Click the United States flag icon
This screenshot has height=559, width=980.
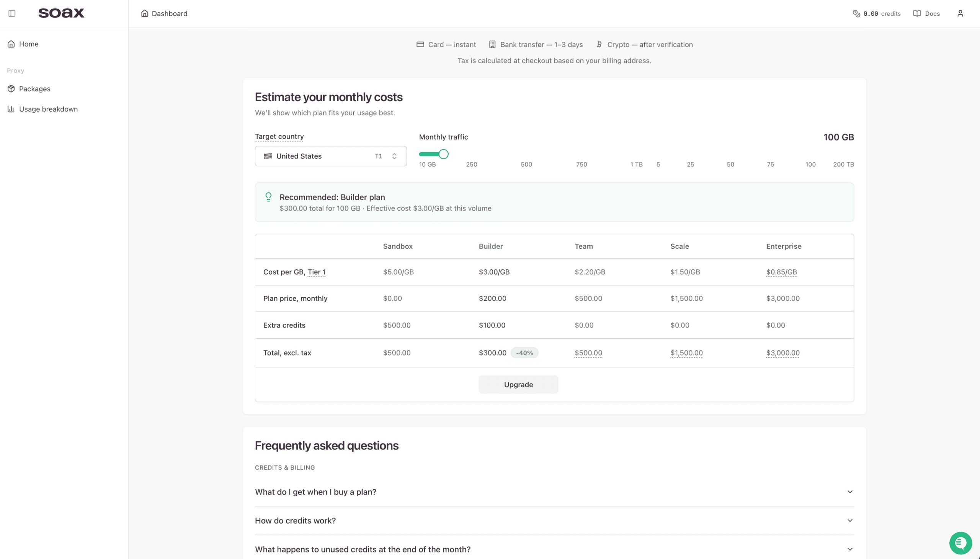coord(268,156)
